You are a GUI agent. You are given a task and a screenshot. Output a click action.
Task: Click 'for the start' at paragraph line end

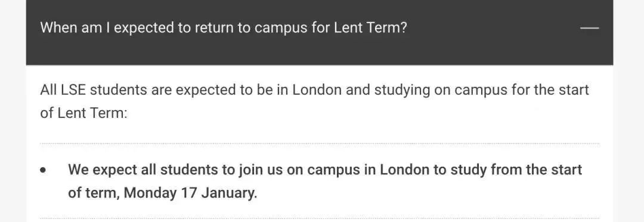[x=550, y=90]
